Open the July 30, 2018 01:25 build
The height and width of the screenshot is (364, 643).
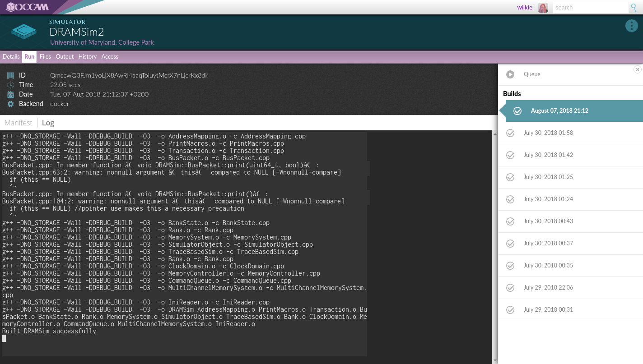[x=571, y=177]
